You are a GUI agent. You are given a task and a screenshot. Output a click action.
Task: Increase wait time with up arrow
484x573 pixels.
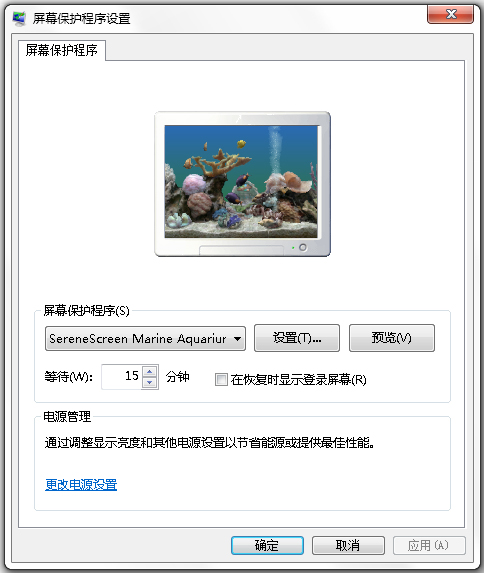tap(150, 371)
